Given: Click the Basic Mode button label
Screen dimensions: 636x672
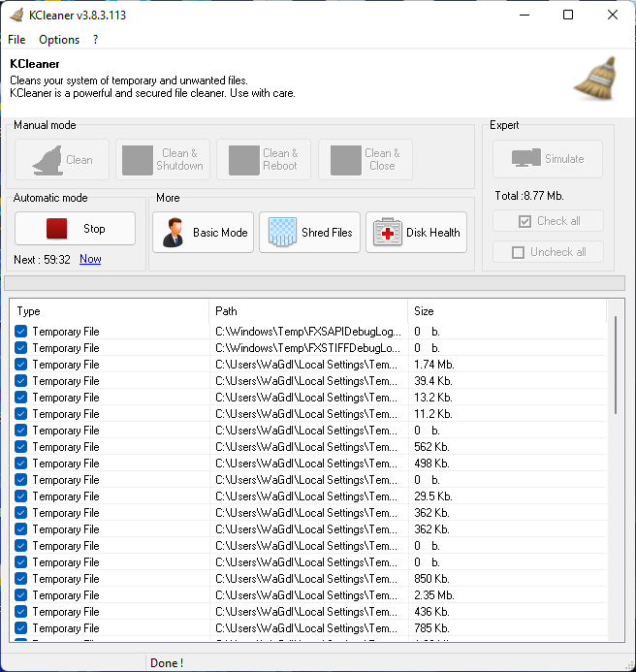Looking at the screenshot, I should (220, 233).
